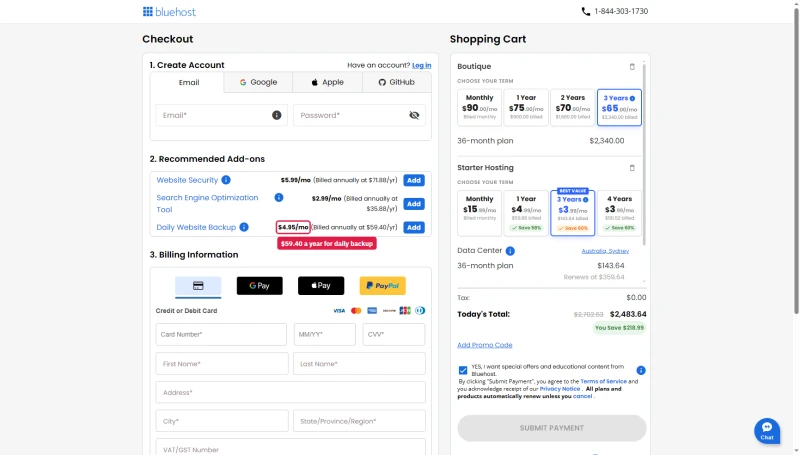Add Search Engine Optimization Tool add-on
This screenshot has width=800, height=455.
tap(414, 204)
